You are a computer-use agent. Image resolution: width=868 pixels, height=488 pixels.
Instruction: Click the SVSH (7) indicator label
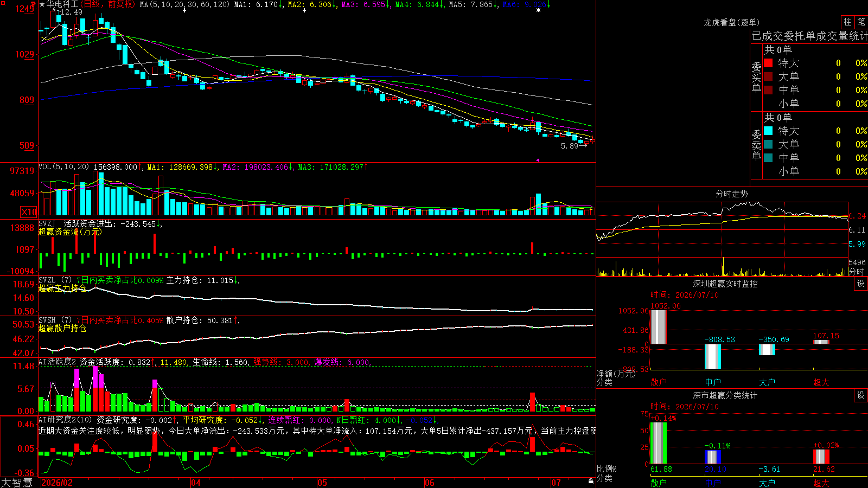click(x=55, y=320)
